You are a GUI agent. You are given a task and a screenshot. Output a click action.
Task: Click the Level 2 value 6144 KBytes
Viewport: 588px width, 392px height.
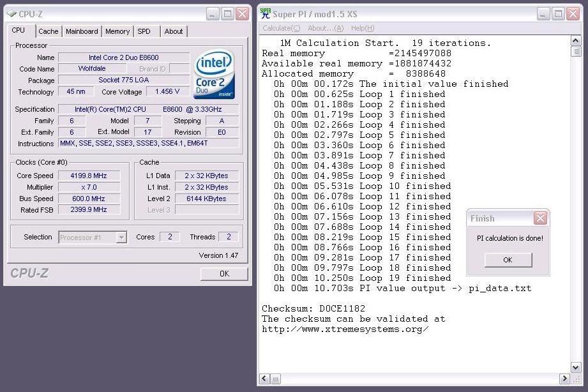[x=206, y=199]
